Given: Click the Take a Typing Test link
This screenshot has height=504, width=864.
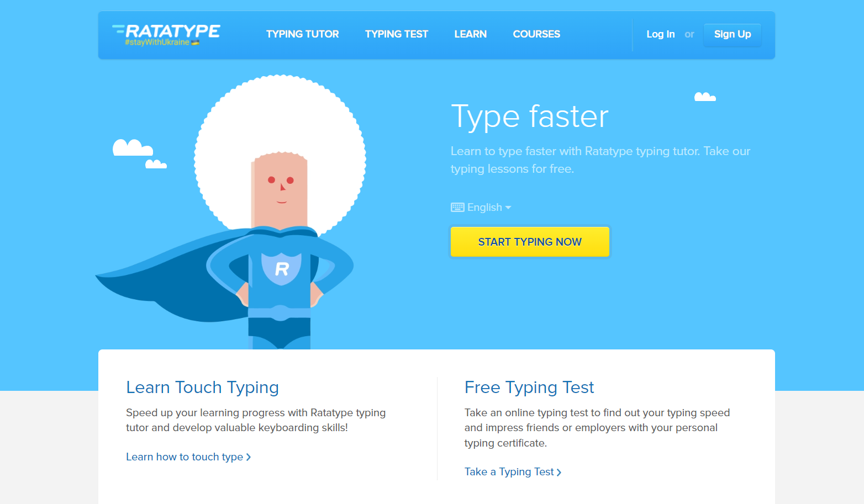Looking at the screenshot, I should click(509, 471).
